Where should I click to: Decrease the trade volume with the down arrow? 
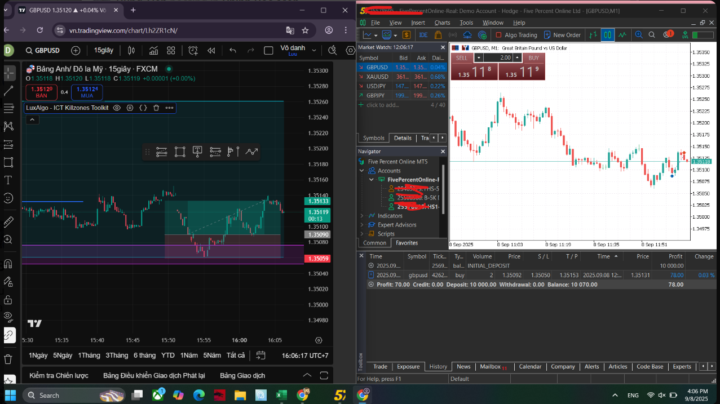478,58
